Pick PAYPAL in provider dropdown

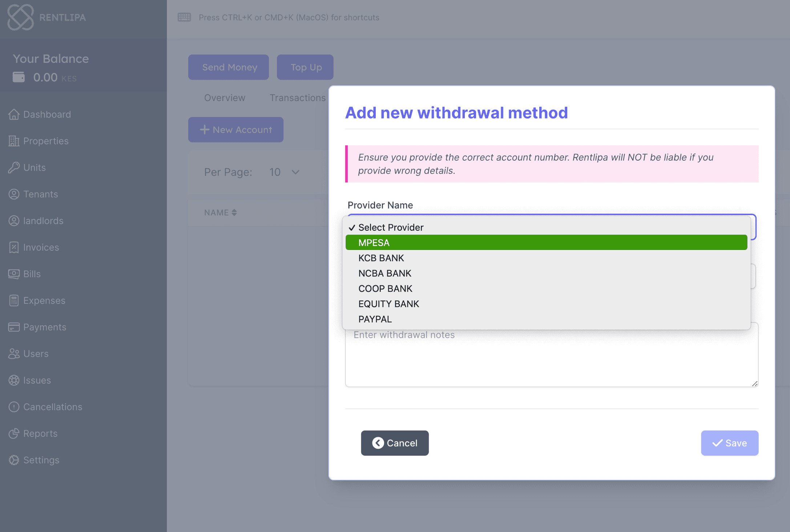pos(375,319)
